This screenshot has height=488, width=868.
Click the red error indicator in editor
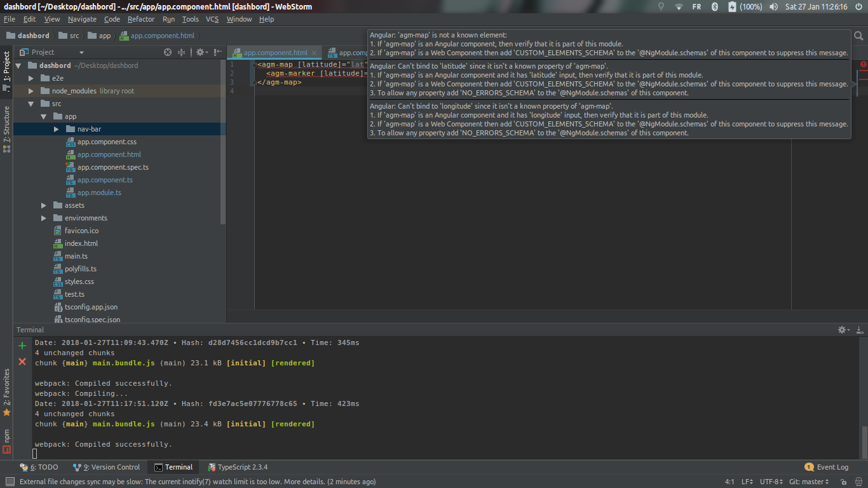click(864, 64)
